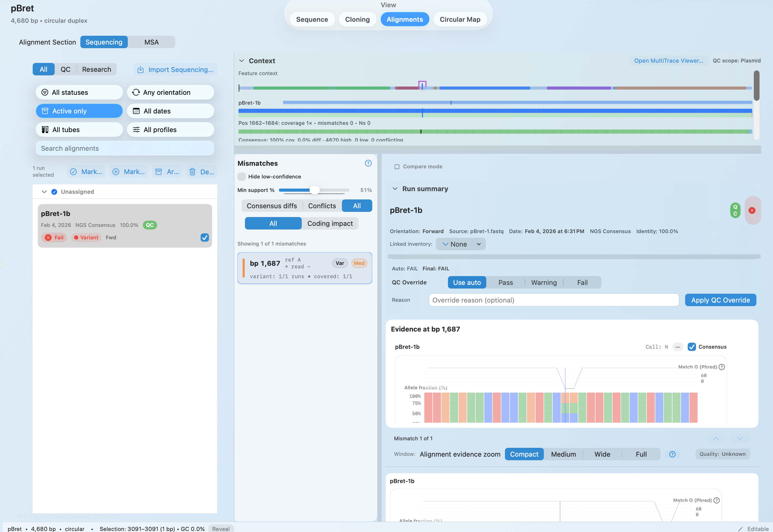The width and height of the screenshot is (773, 532).
Task: Switch to the MSA alignment section
Action: click(x=151, y=42)
